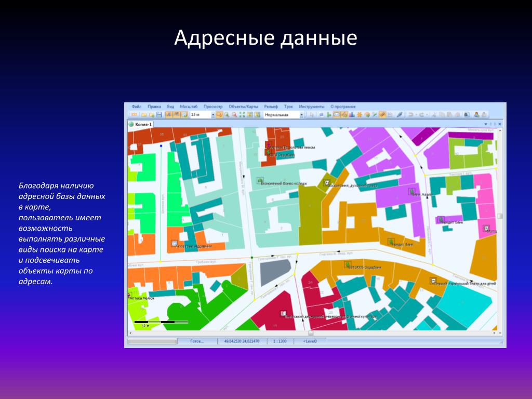532x399 pixels.
Task: Click the dark print preview toolbar icon
Action: (467, 115)
